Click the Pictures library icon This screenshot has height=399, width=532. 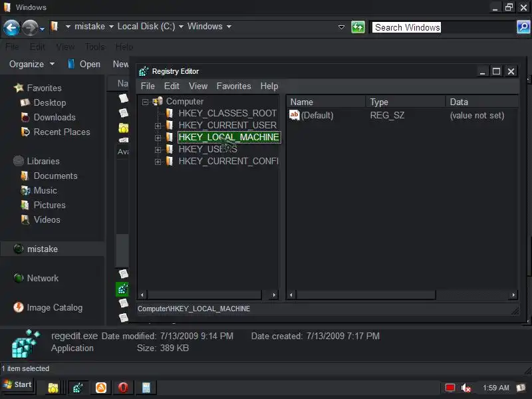pos(25,205)
